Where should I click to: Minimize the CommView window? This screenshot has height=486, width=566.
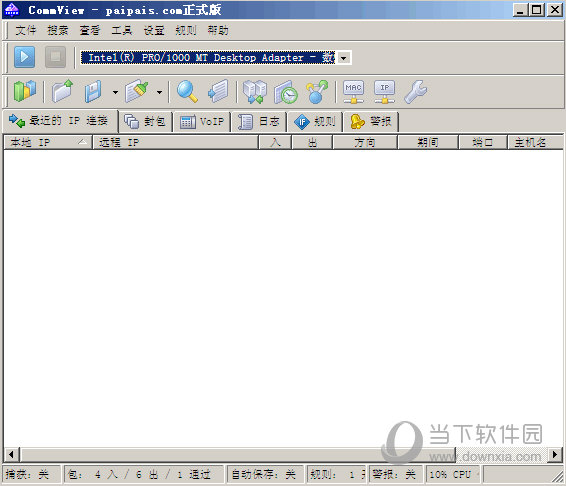tap(520, 10)
